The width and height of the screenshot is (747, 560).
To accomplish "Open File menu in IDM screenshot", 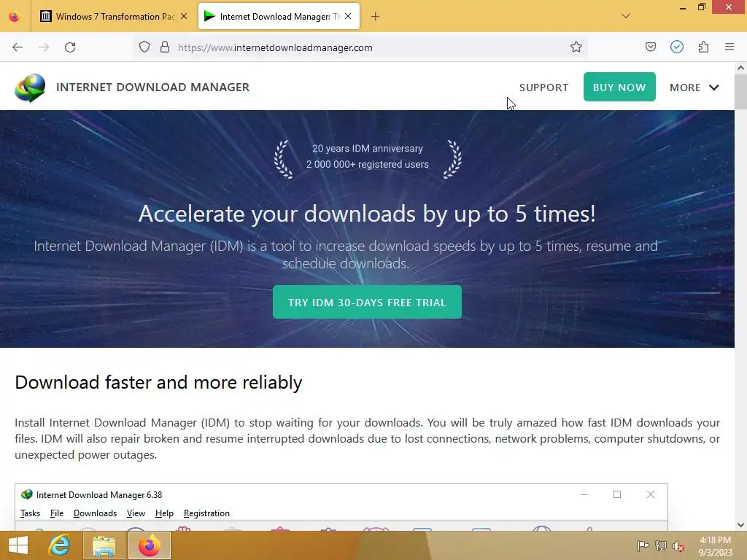I will [57, 513].
